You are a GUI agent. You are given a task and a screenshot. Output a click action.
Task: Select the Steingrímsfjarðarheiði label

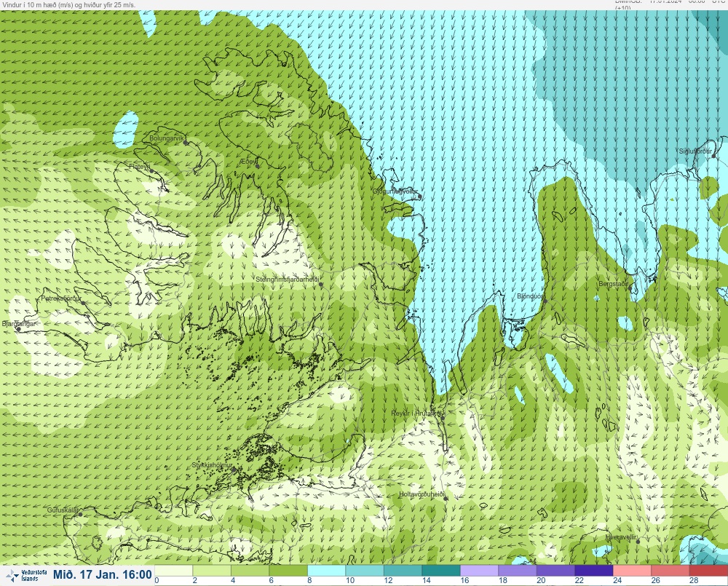click(288, 280)
